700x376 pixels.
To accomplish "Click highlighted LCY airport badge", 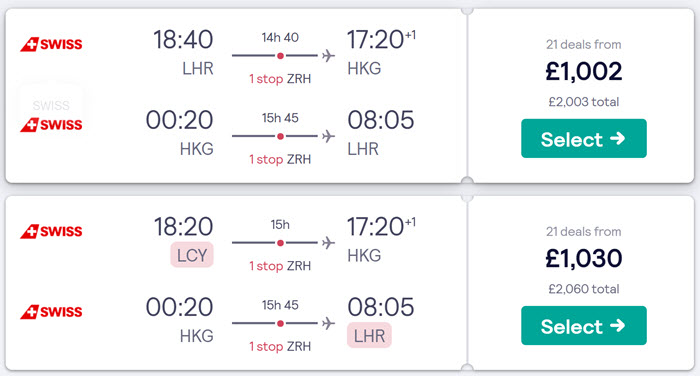I will pos(192,255).
